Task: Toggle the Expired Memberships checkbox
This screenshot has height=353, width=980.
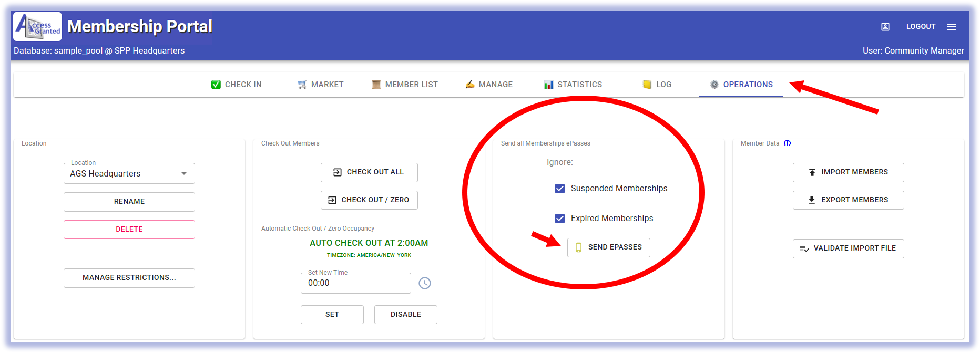Action: pos(560,219)
